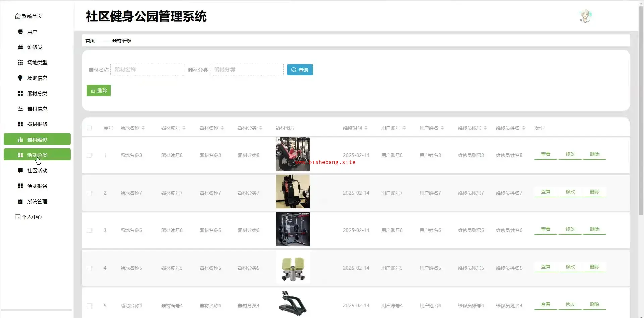Go to 系统管理 in the sidebar

(37, 201)
